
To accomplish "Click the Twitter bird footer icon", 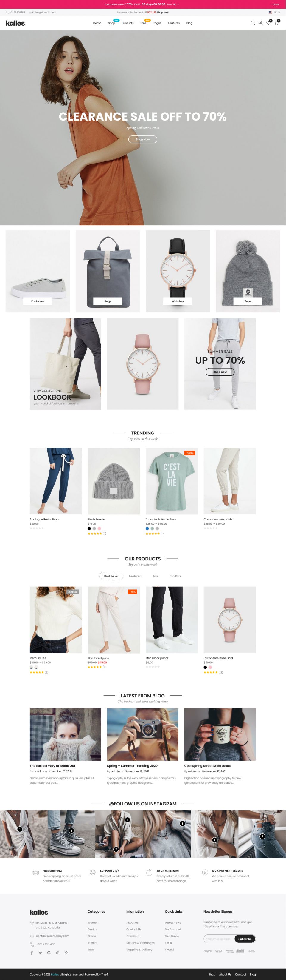I will point(40,953).
